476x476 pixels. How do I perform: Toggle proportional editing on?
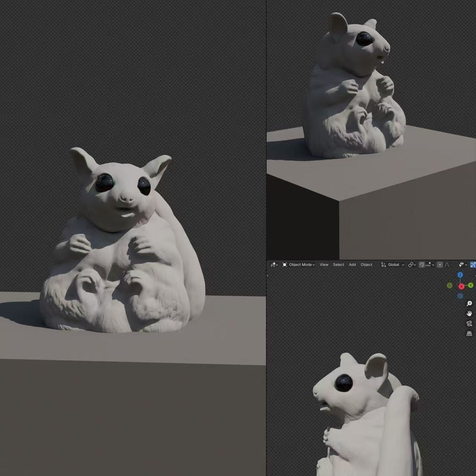(x=440, y=265)
